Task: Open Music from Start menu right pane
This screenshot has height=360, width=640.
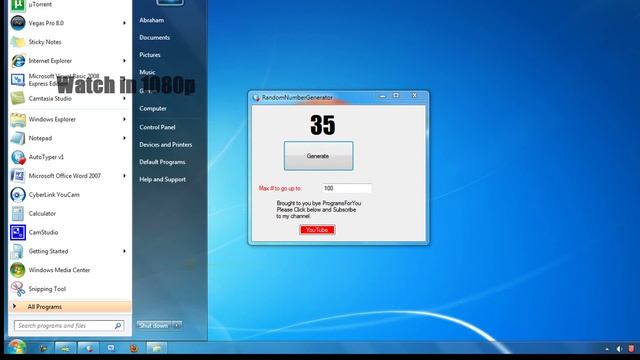Action: pyautogui.click(x=147, y=72)
